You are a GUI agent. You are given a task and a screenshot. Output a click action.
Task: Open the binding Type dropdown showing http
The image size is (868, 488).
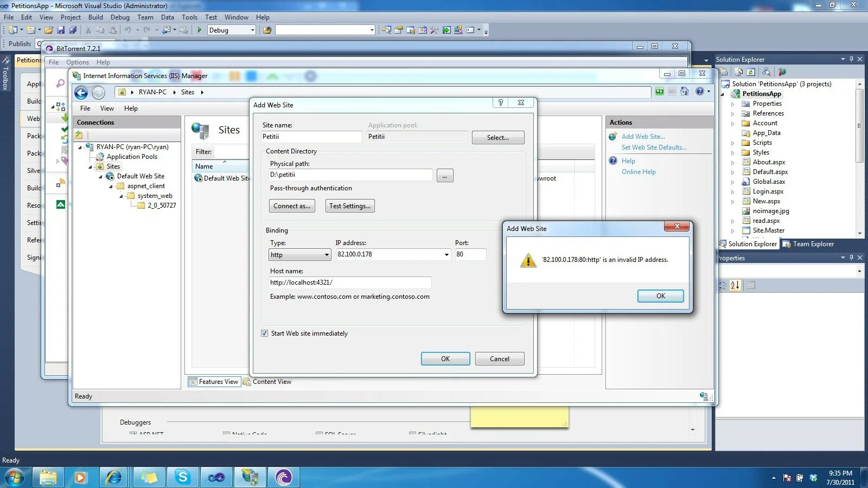tap(299, 255)
